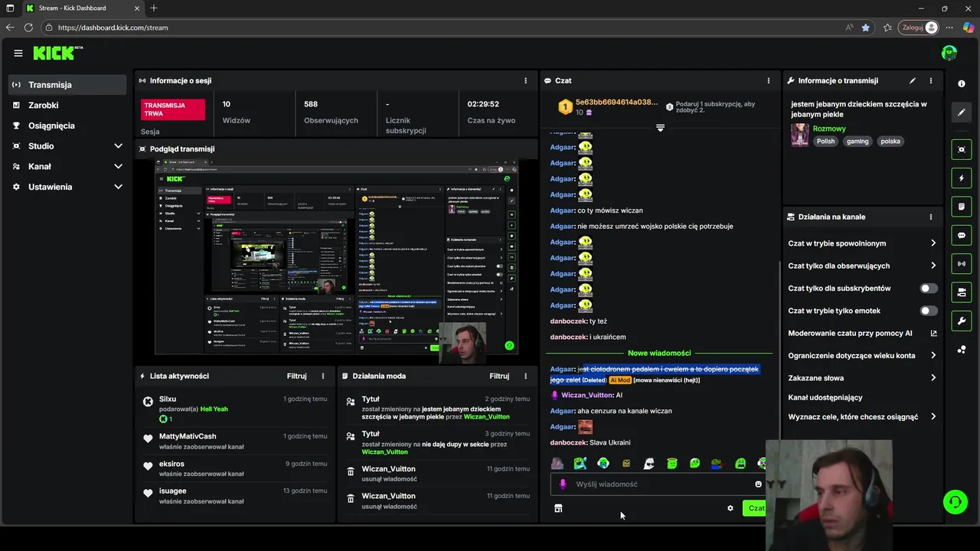Open the Osiągnięcia page in sidebar
This screenshot has height=551, width=980.
(67, 126)
